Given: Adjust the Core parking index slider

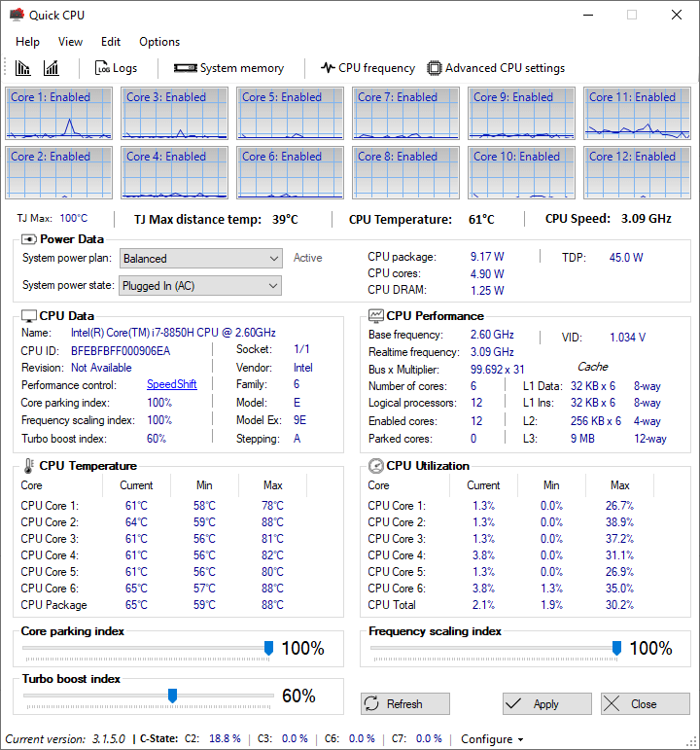Looking at the screenshot, I should tap(268, 648).
